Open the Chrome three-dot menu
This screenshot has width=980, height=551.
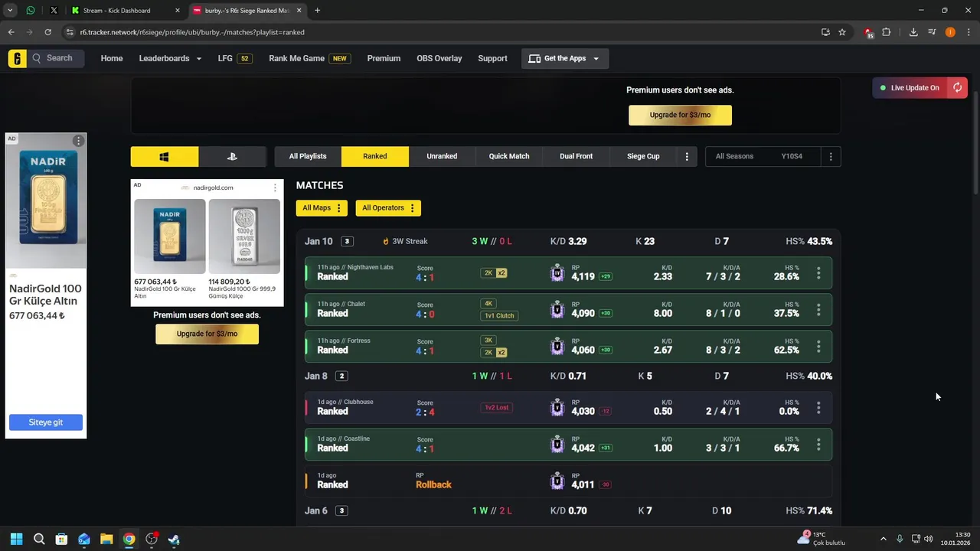tap(969, 32)
